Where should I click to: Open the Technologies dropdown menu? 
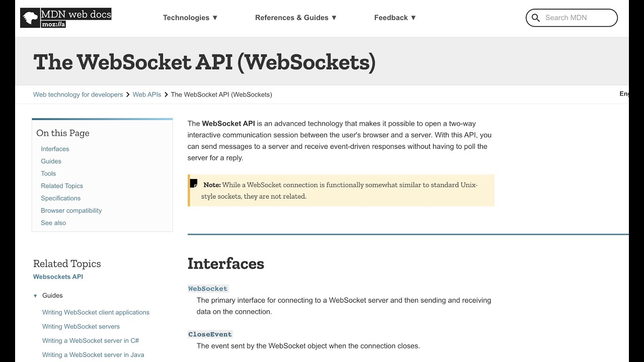tap(190, 18)
